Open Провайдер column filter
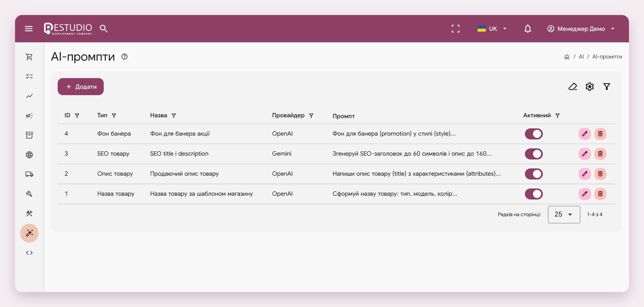644x307 pixels. [x=311, y=116]
